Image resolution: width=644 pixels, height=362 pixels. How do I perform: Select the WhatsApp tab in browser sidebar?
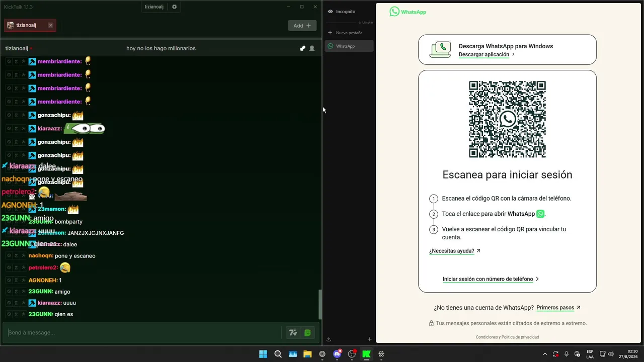(x=349, y=46)
